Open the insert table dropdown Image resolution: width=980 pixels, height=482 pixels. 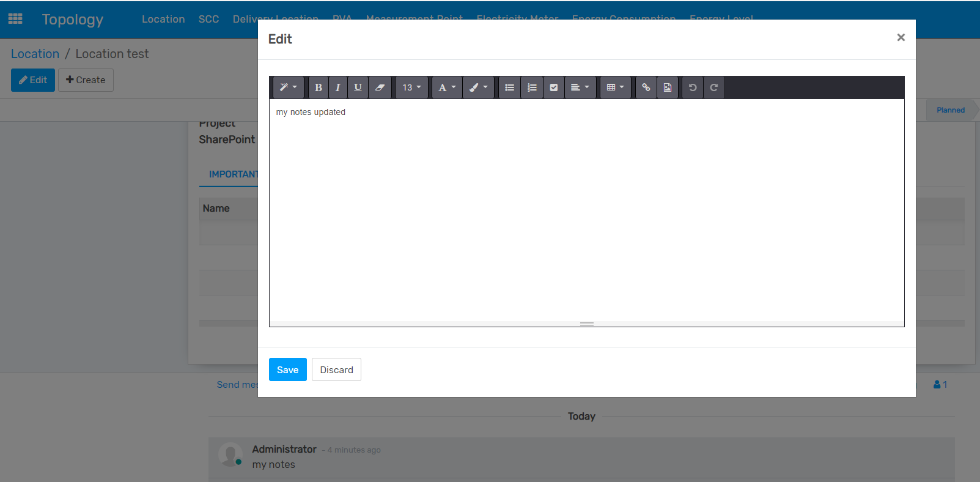615,87
